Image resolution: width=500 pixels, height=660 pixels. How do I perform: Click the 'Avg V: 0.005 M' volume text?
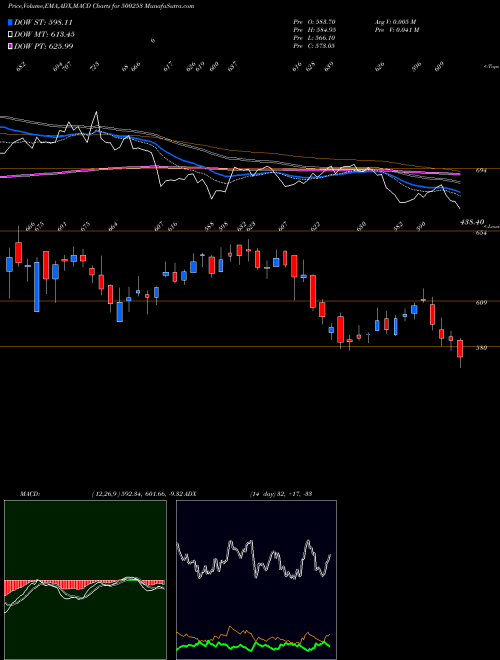pyautogui.click(x=396, y=22)
